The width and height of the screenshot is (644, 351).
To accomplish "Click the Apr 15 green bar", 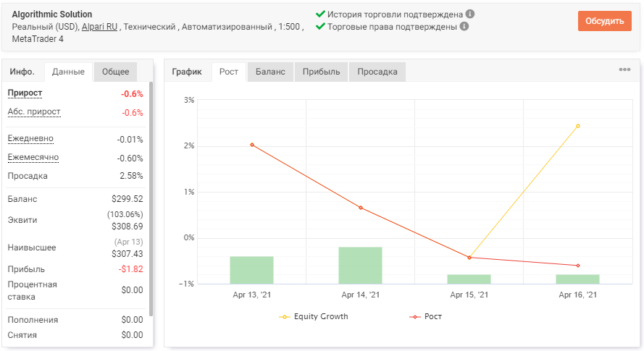I will point(469,279).
